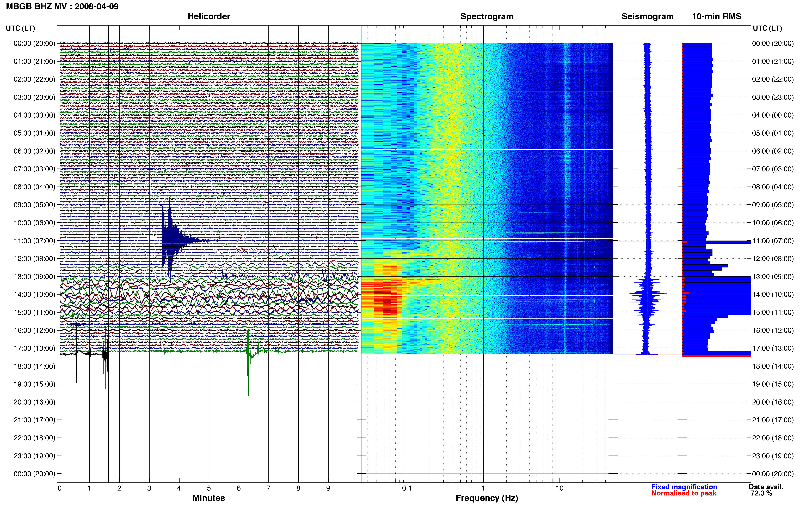Click the right axis label 05:00 (01:00)
Viewport: 812px width, 508px height.
(x=773, y=133)
